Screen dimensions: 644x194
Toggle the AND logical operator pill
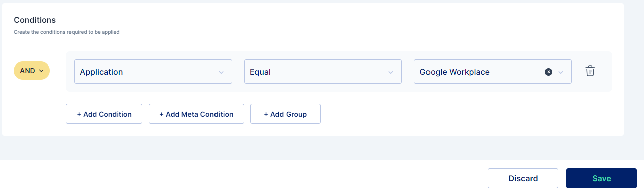tap(32, 71)
